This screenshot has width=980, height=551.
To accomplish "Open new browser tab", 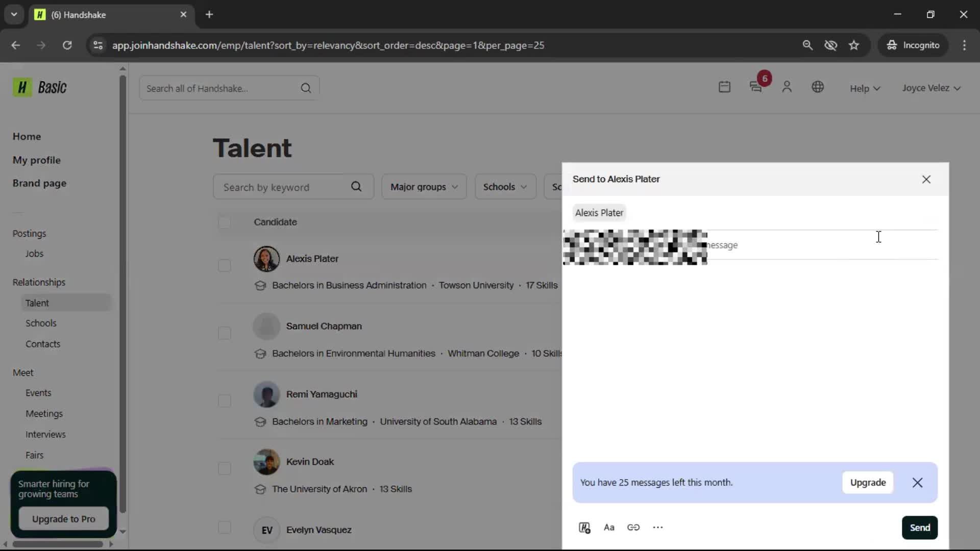I will 209,14.
